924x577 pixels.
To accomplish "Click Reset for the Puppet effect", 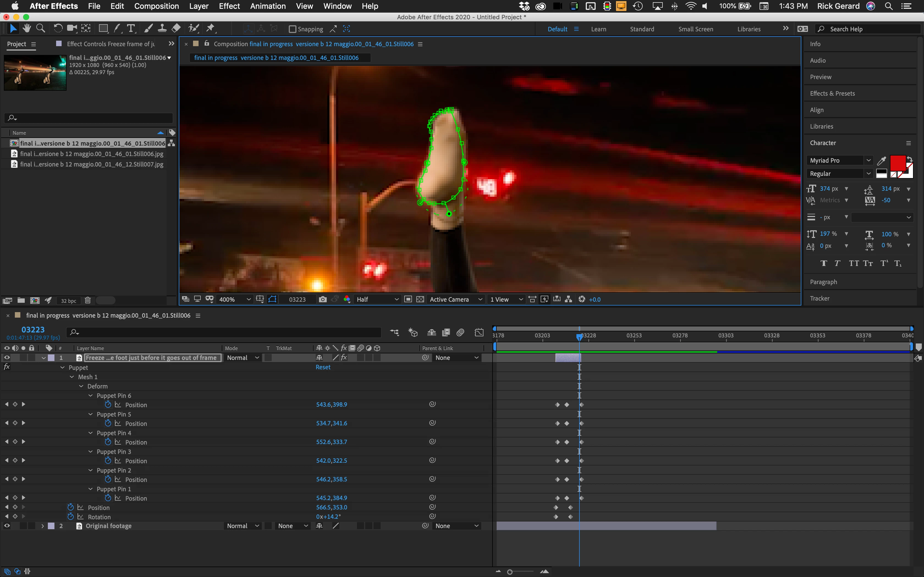I will 323,367.
